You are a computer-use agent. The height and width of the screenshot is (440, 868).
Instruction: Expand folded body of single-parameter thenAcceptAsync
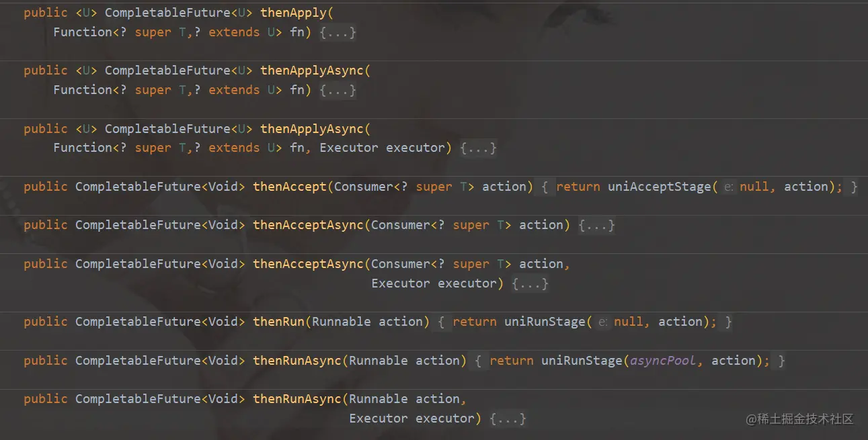click(x=597, y=225)
